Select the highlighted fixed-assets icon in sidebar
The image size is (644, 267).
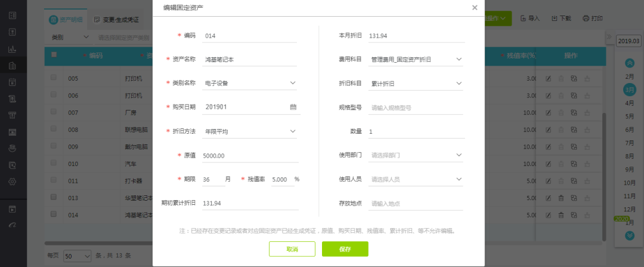13,65
